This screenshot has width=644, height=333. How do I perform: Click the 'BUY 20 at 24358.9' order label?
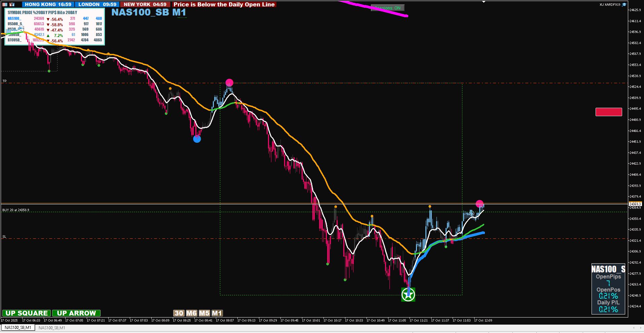click(x=16, y=210)
